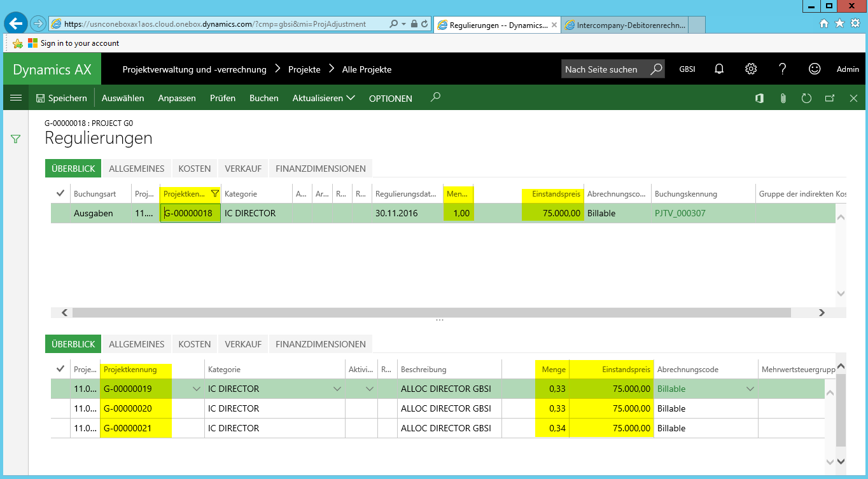Select row checkbox for the Ausgaben line
This screenshot has width=868, height=479.
[x=60, y=213]
